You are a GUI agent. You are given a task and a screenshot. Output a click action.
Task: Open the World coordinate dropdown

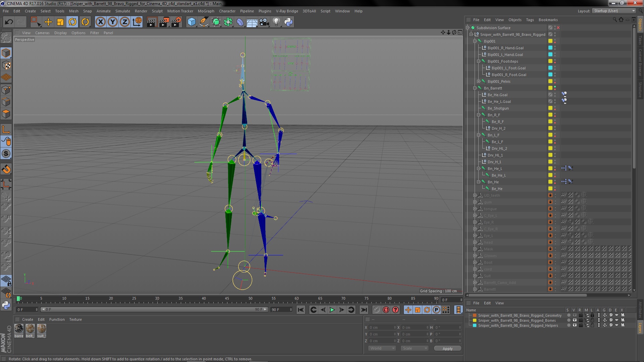point(382,349)
